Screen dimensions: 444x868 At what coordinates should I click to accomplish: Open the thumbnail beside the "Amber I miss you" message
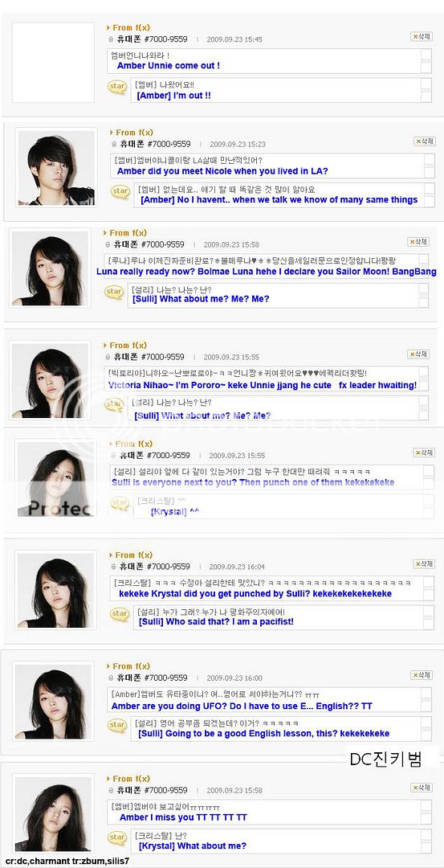pos(52,813)
